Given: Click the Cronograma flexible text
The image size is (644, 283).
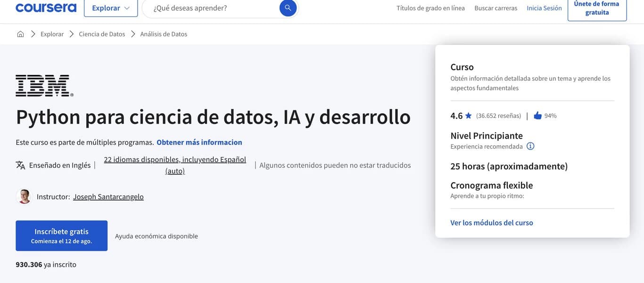Looking at the screenshot, I should (x=492, y=185).
